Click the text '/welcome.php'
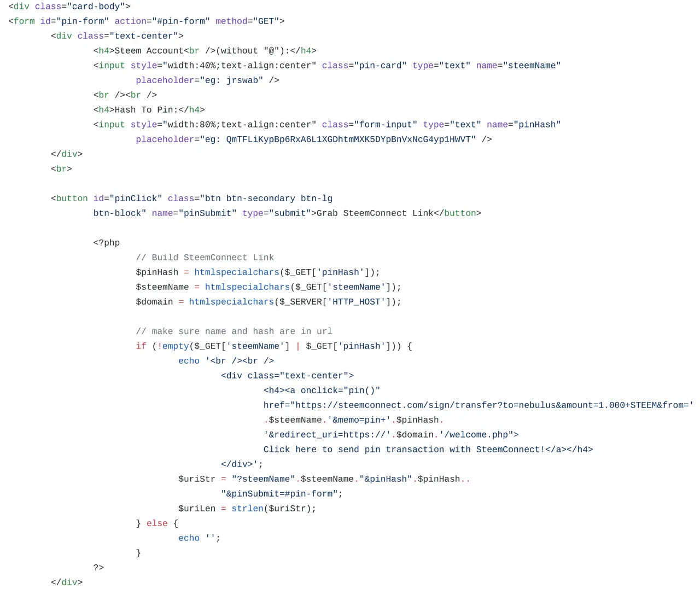The image size is (700, 589). 476,435
